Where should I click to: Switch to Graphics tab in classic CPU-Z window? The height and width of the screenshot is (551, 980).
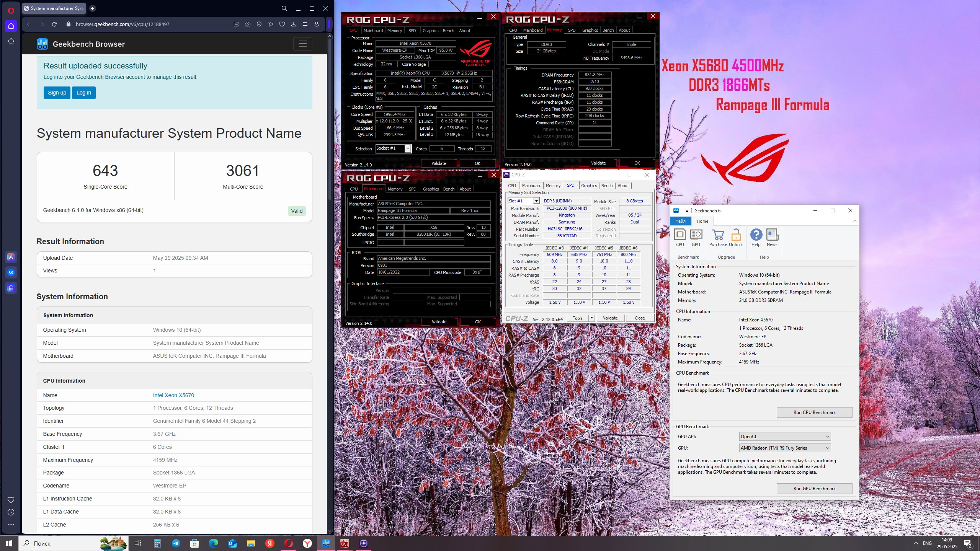tap(589, 186)
